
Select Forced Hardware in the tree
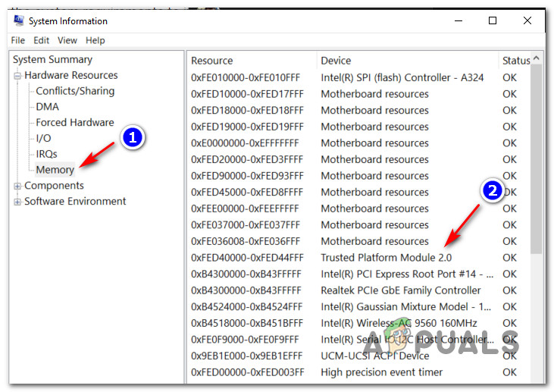[x=75, y=123]
